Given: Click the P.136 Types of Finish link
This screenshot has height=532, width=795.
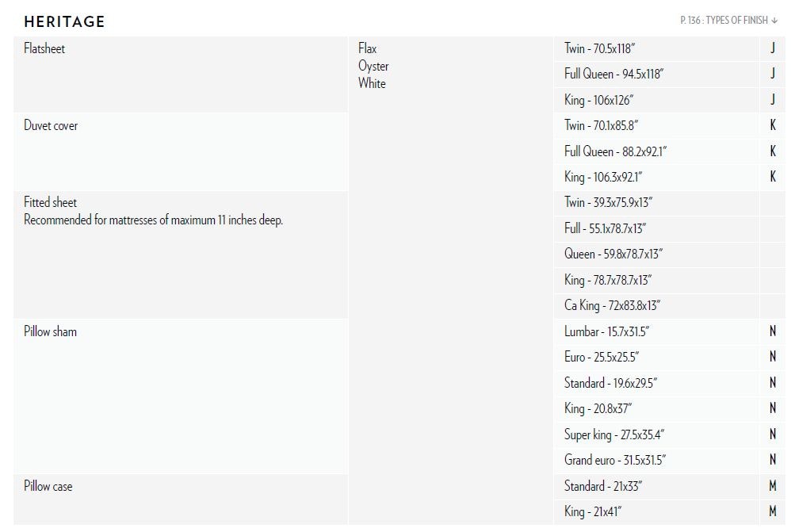Looking at the screenshot, I should pos(724,21).
